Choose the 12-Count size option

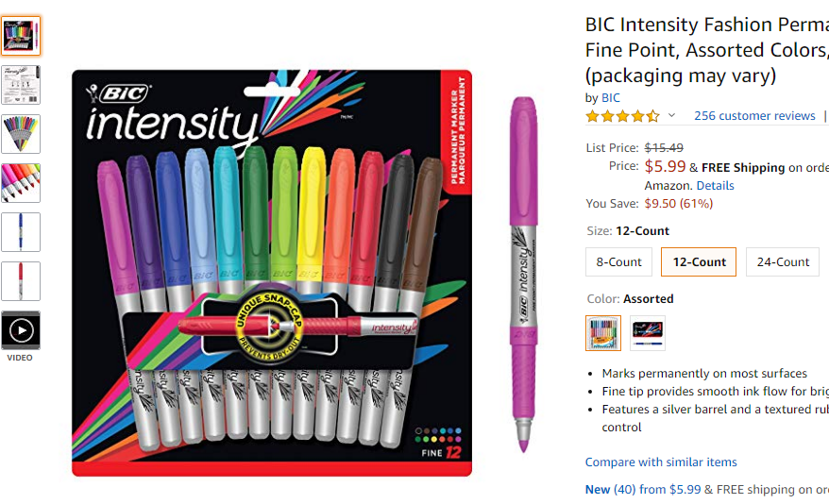(699, 262)
